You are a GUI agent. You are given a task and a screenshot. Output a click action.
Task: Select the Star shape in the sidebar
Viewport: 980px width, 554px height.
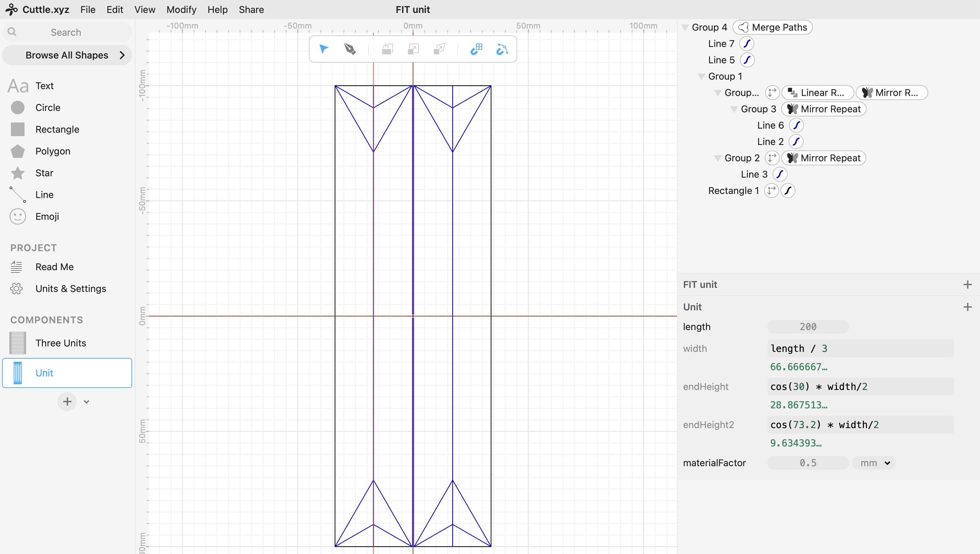[44, 173]
